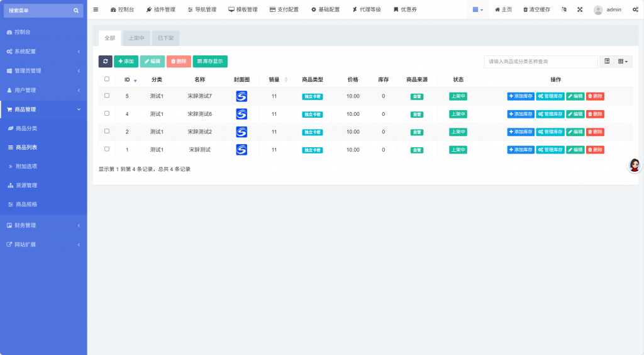Click 编辑 for 宋辞测试2
644x355 pixels.
click(x=575, y=132)
